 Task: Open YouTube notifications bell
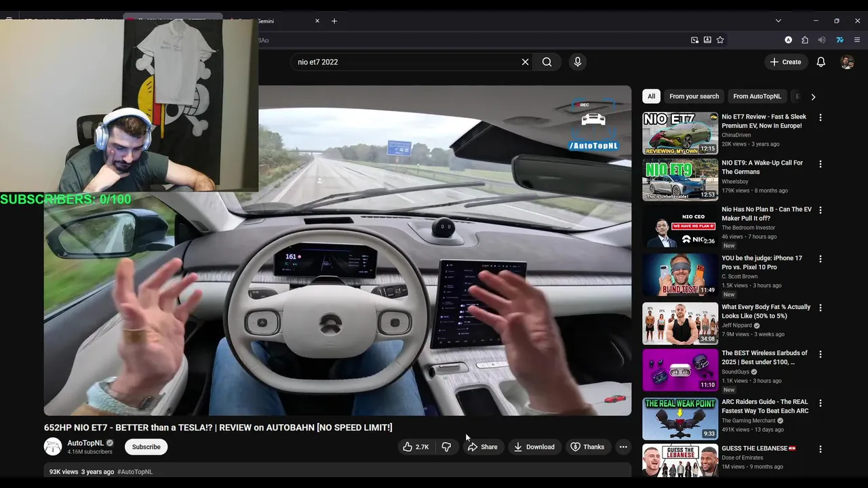coord(821,62)
